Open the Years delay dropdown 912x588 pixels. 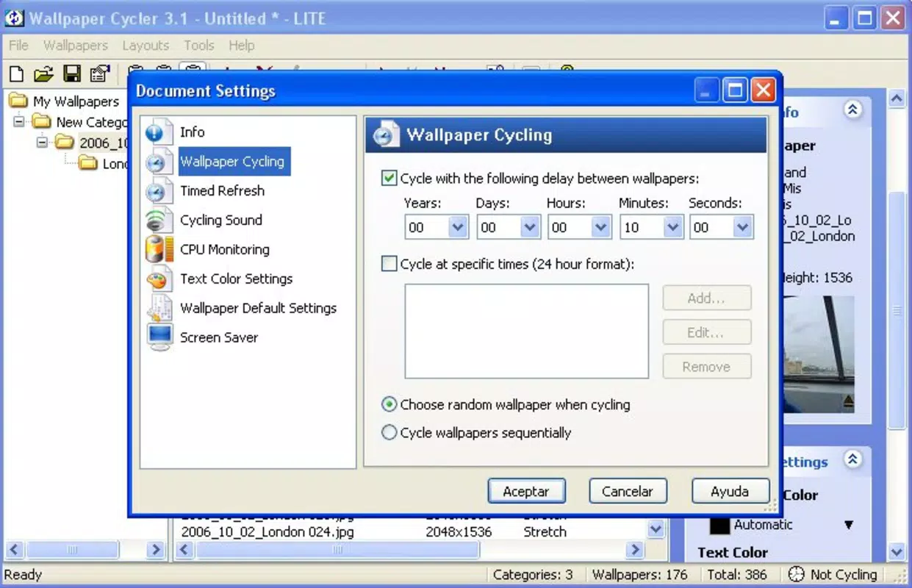(x=458, y=227)
